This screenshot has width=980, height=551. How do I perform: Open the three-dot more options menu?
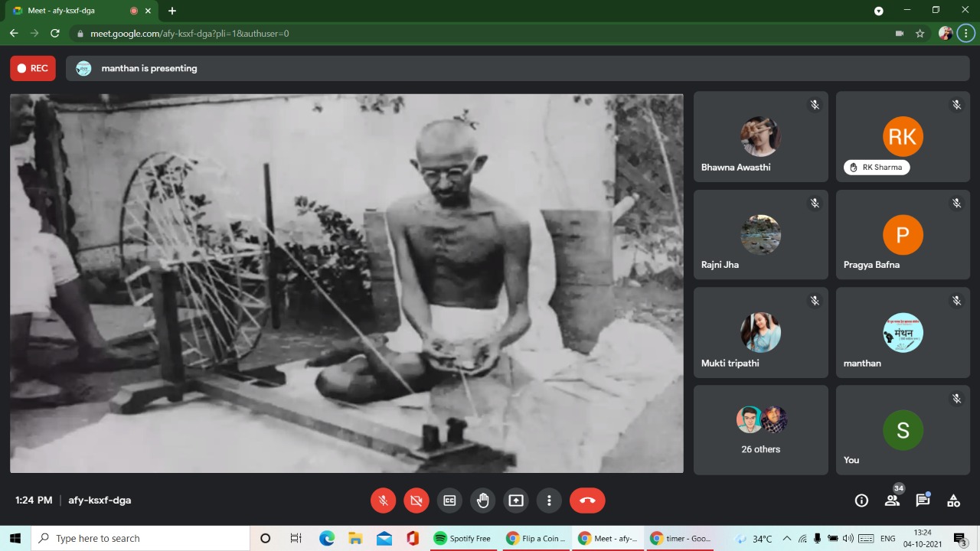[549, 500]
